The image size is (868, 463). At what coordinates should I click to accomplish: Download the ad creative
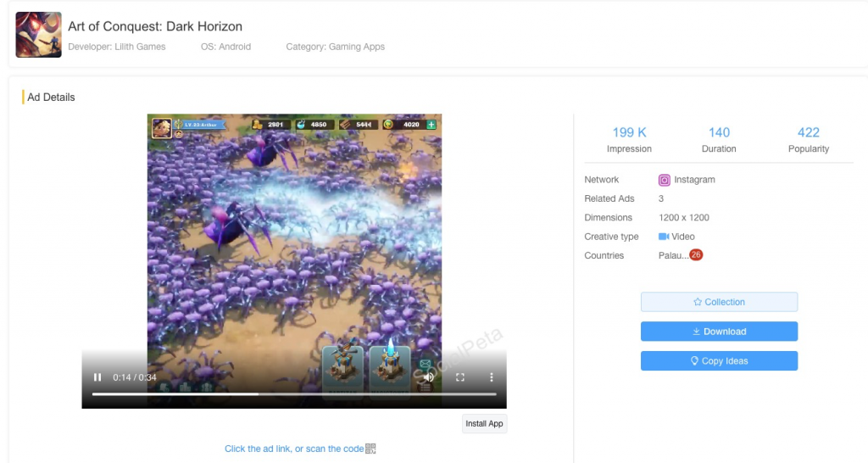[719, 332]
